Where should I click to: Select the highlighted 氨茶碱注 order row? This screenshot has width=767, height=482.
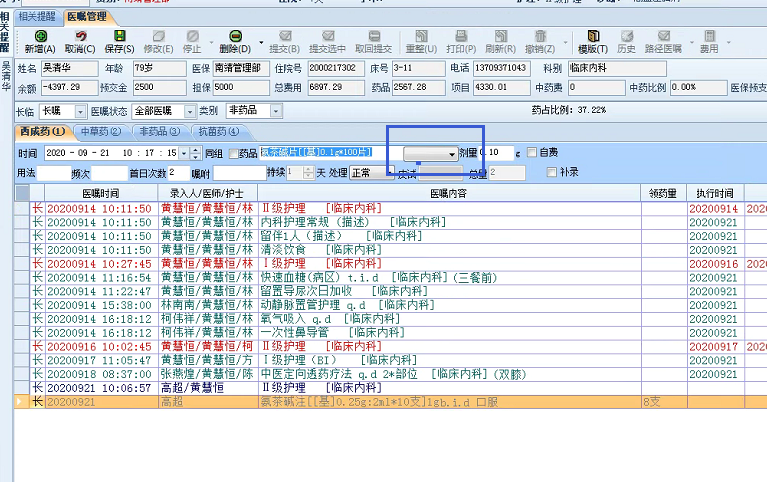pyautogui.click(x=391, y=402)
